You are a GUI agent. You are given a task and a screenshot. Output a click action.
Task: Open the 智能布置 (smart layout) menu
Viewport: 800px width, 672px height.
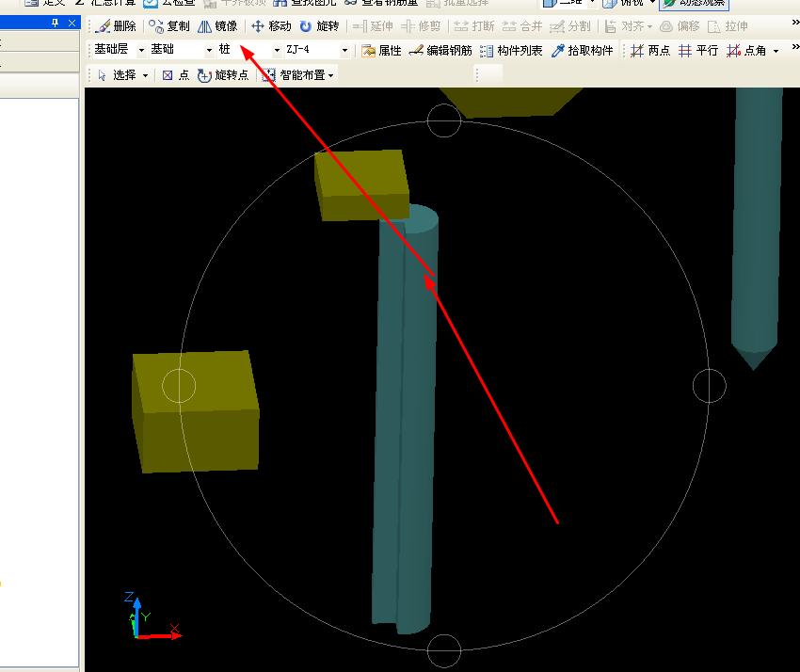298,75
